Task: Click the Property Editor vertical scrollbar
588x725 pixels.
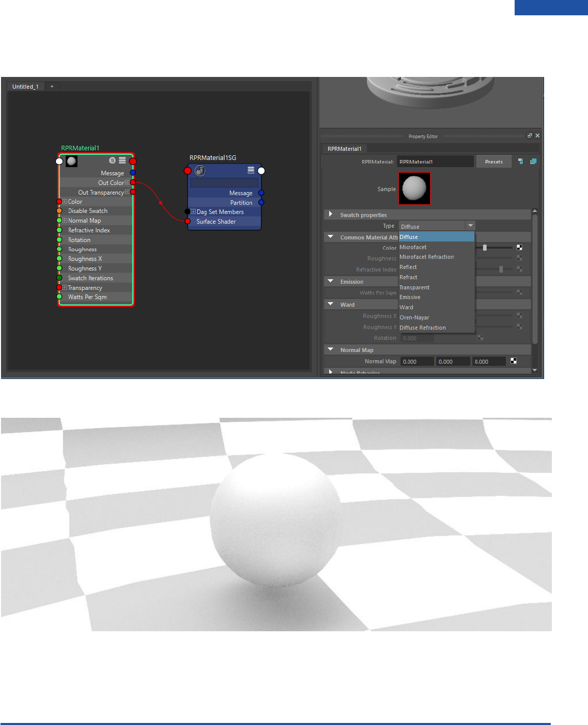Action: [534, 278]
